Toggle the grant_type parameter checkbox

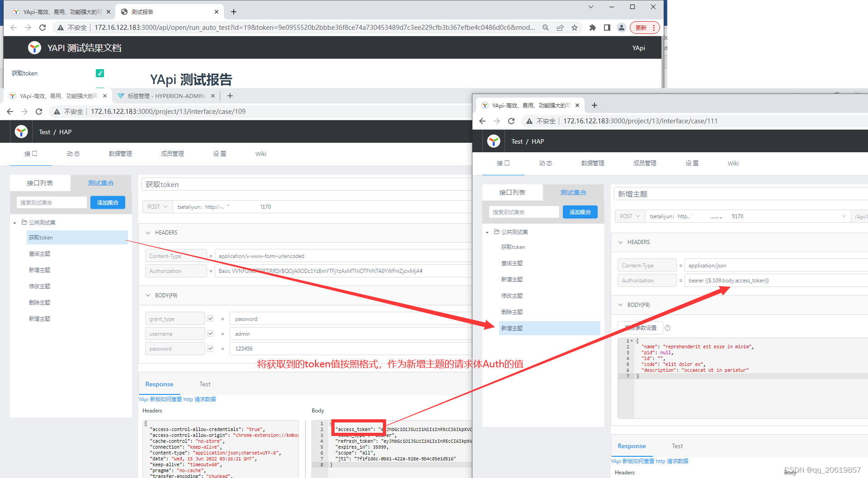210,319
